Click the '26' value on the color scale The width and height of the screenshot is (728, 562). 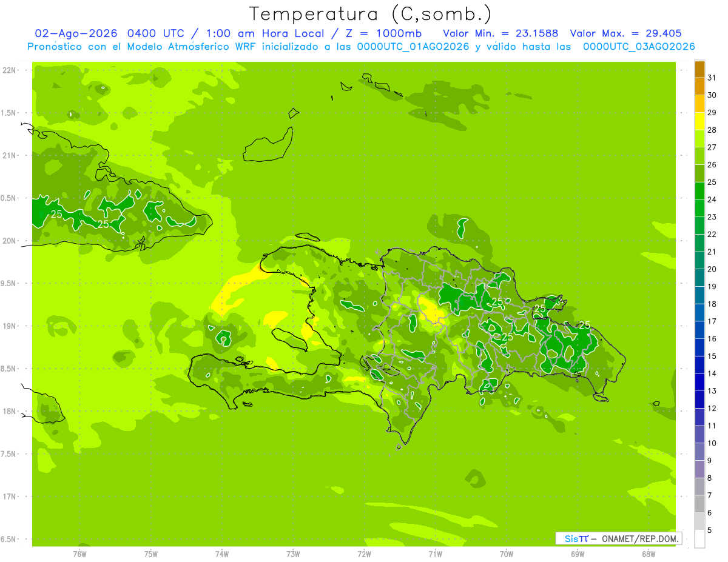(x=712, y=165)
